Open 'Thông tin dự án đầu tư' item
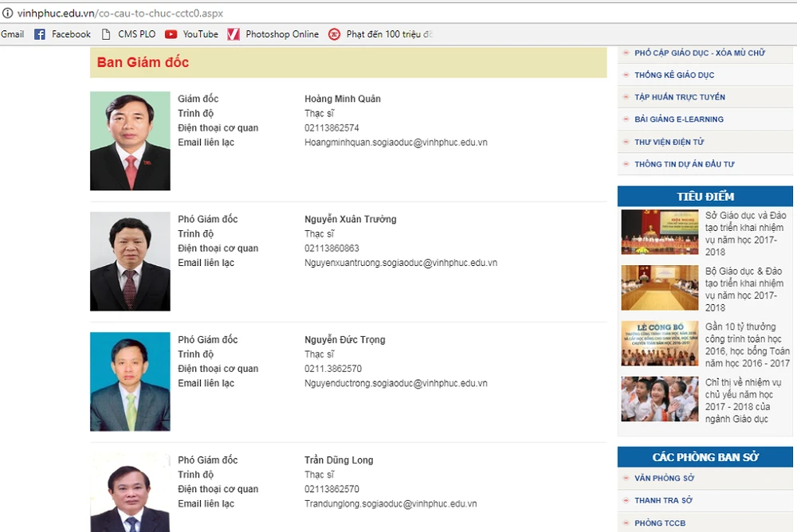Viewport: 797px width, 532px height. pyautogui.click(x=684, y=164)
